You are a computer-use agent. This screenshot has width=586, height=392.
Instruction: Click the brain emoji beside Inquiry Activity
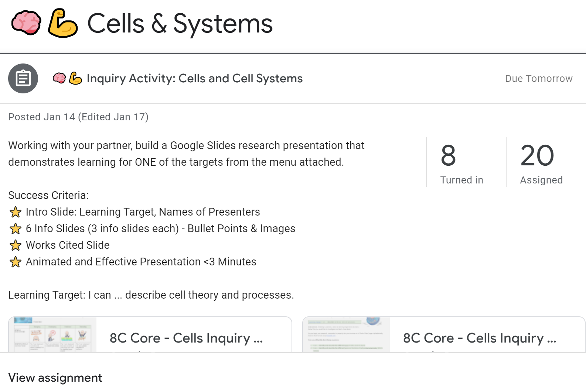(x=59, y=78)
